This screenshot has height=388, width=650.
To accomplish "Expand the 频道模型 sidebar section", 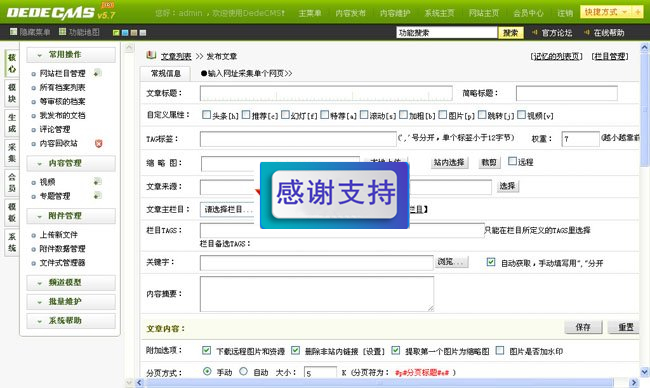I will pyautogui.click(x=71, y=283).
